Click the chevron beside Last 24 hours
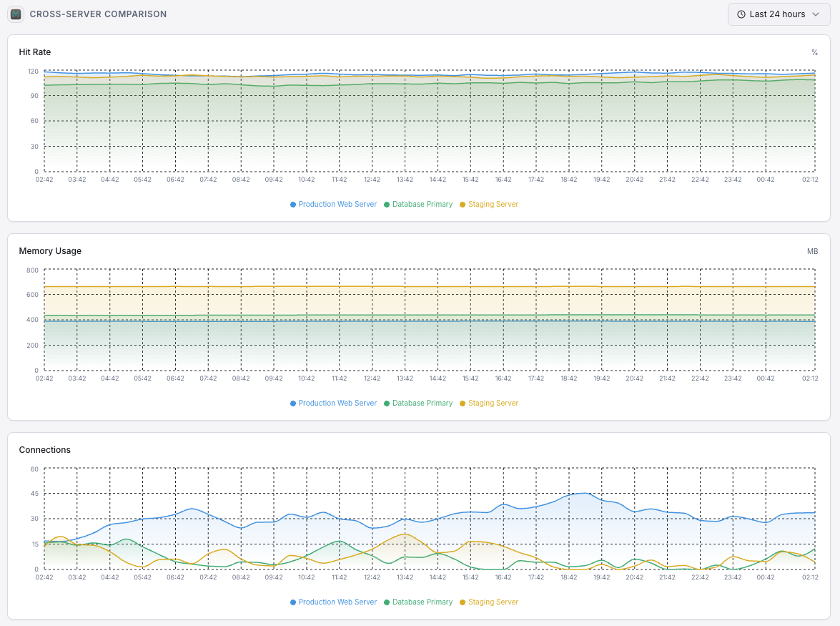Image resolution: width=840 pixels, height=626 pixels. (x=816, y=14)
